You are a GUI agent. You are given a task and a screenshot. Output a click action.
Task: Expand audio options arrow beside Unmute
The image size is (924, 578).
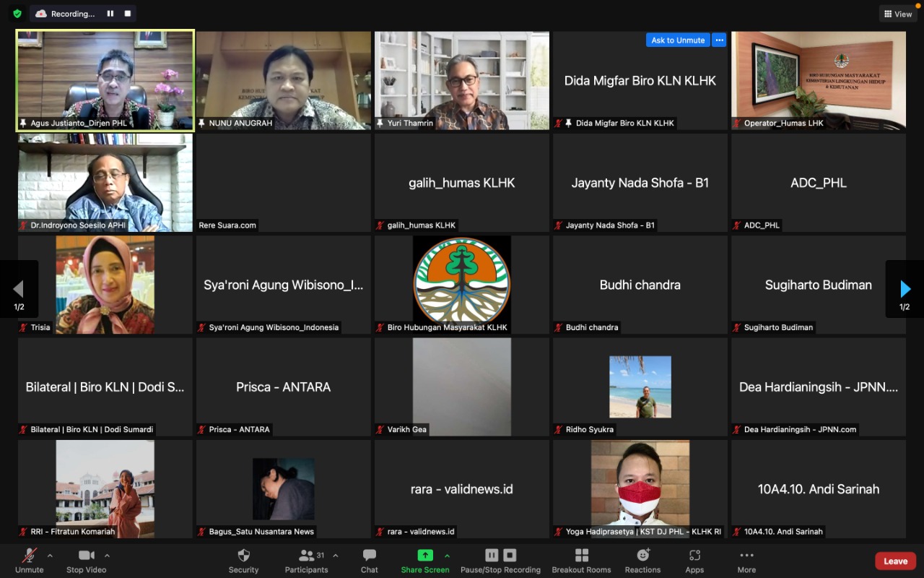50,556
